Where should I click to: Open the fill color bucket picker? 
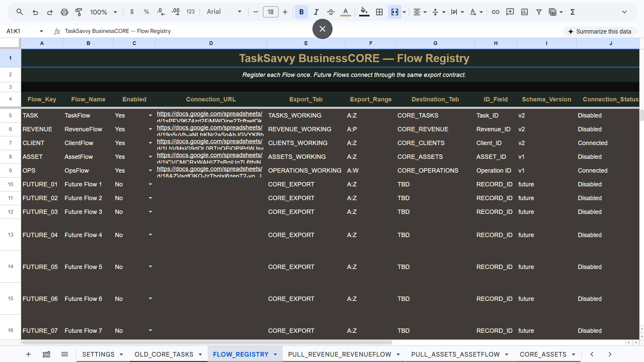[364, 12]
